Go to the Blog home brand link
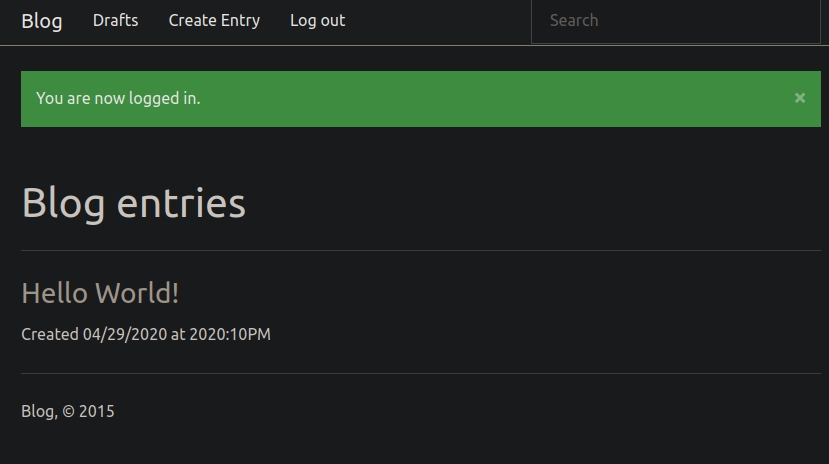829x464 pixels. [42, 21]
